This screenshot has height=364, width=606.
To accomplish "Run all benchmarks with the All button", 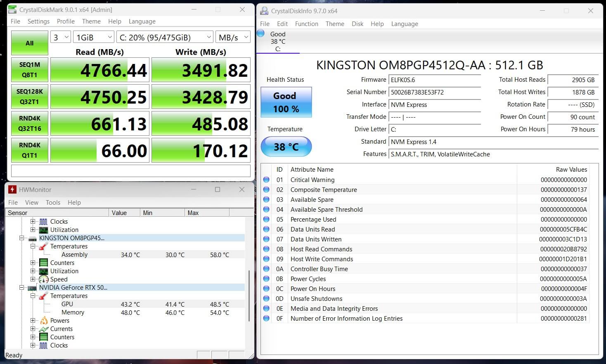I will pyautogui.click(x=29, y=43).
